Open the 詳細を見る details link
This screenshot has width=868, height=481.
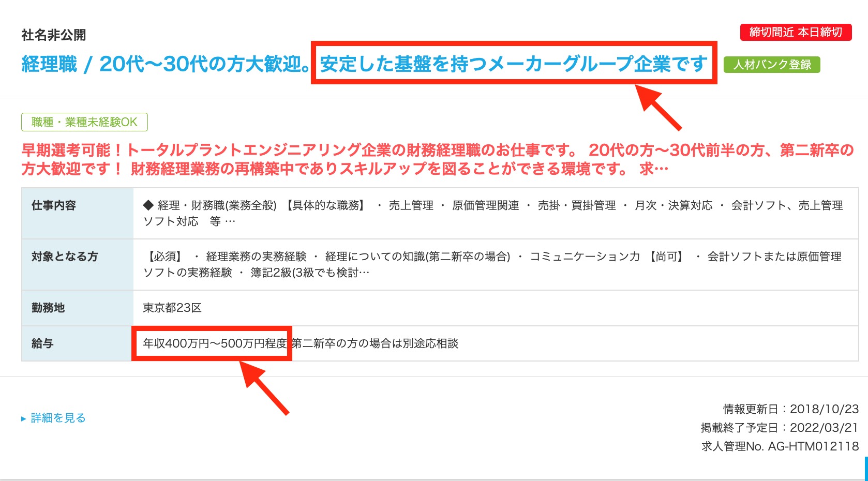tap(58, 418)
